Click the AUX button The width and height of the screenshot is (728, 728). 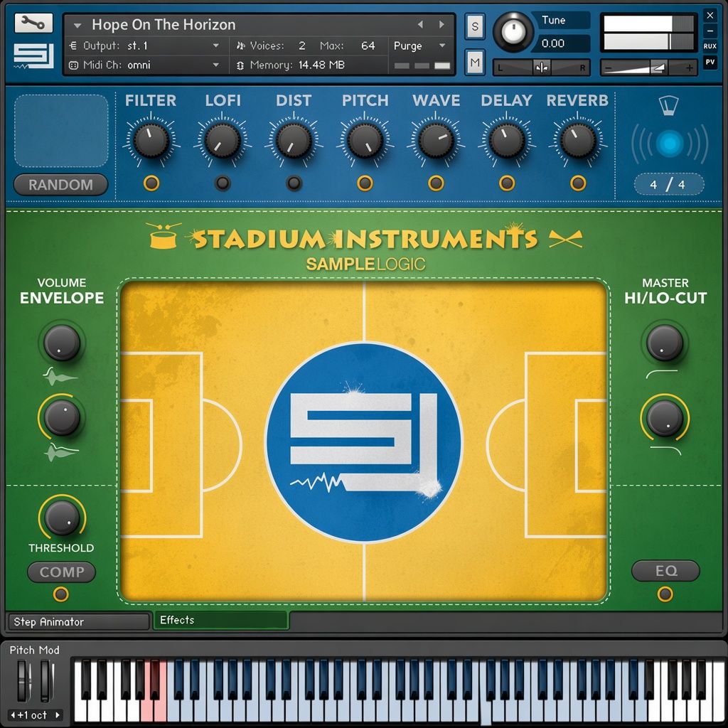coord(710,46)
